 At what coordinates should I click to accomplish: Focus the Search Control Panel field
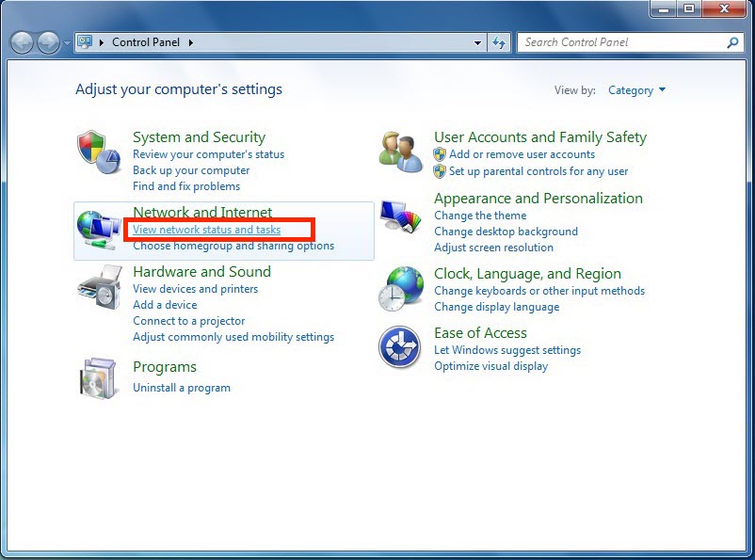click(621, 42)
